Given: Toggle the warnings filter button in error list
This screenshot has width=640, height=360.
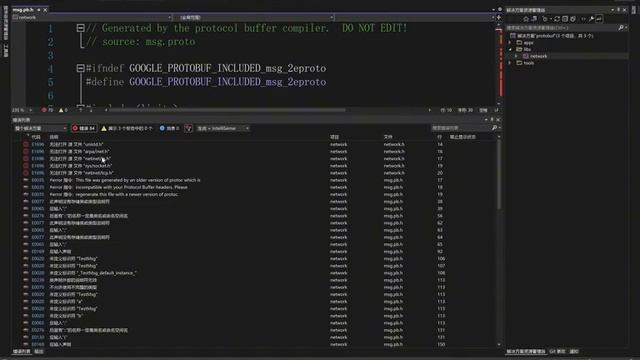Looking at the screenshot, I should (127, 128).
